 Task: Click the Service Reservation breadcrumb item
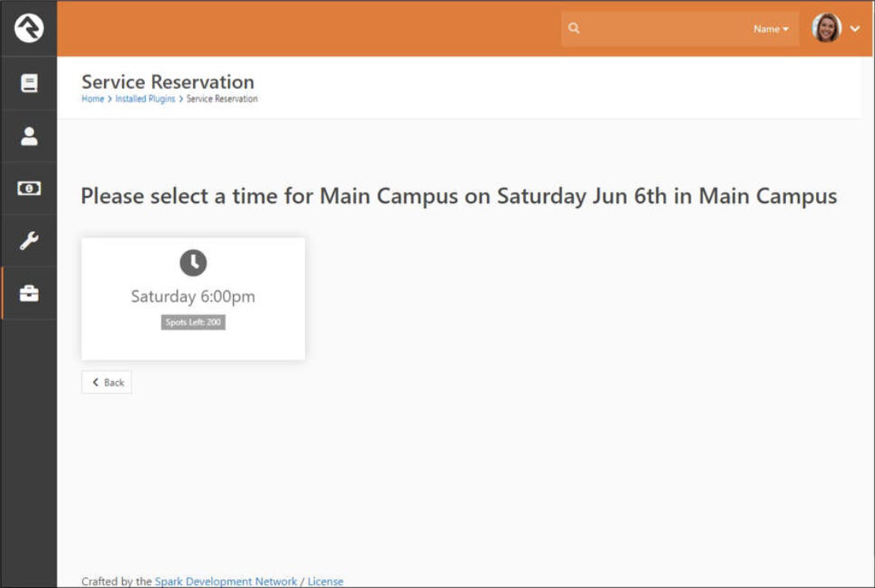pos(222,99)
